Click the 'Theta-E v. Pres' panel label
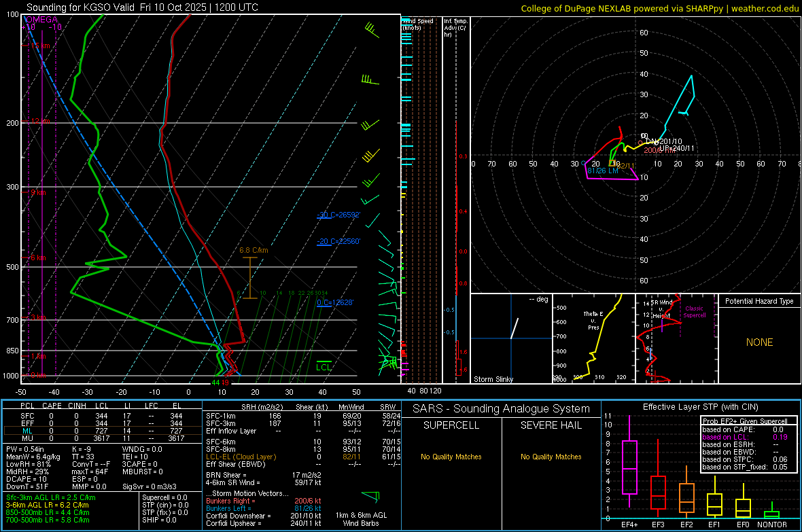This screenshot has height=532, width=802. 593,320
